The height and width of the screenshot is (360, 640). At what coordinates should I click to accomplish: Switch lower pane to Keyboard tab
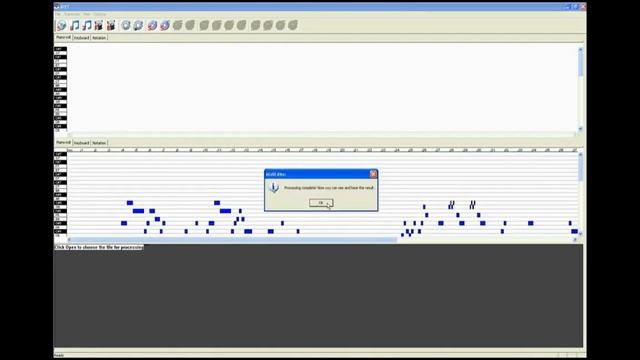[x=81, y=143]
